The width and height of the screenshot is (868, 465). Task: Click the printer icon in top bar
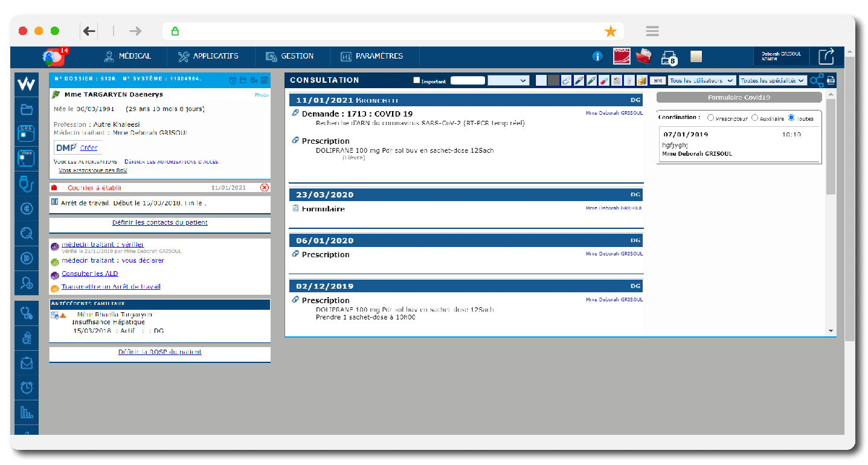click(x=669, y=57)
